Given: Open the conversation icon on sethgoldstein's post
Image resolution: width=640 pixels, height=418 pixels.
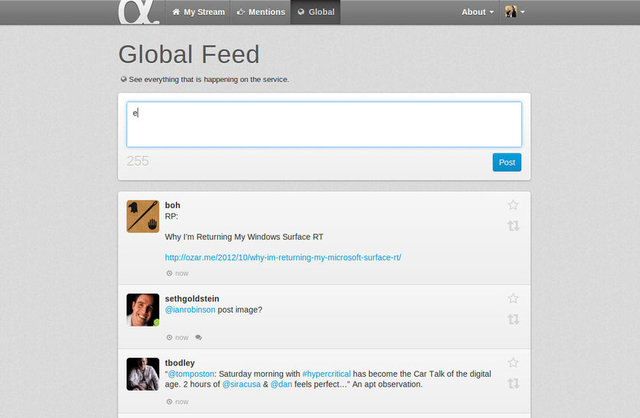Looking at the screenshot, I should pos(198,337).
